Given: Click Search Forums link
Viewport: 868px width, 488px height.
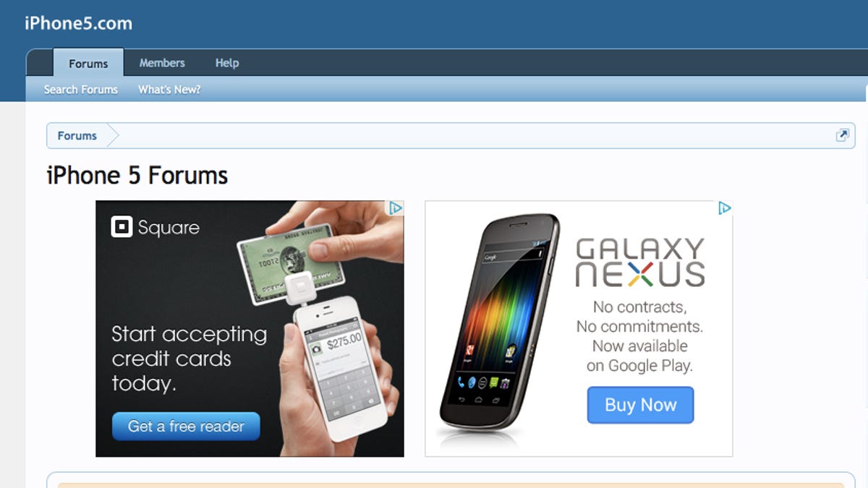Looking at the screenshot, I should (x=81, y=90).
